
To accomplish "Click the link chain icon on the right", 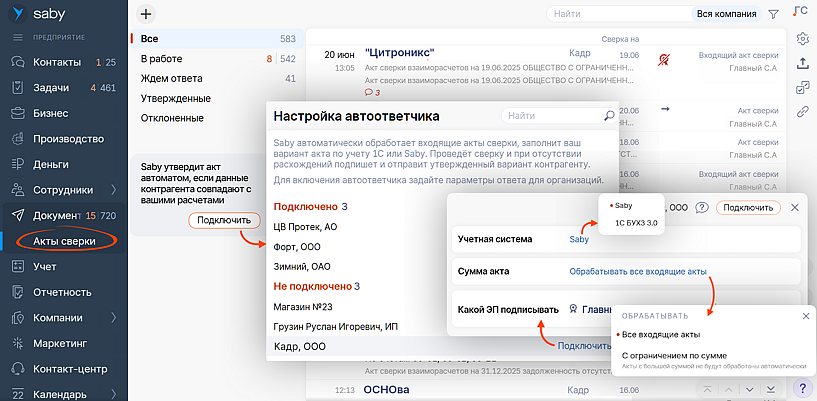I will point(802,111).
